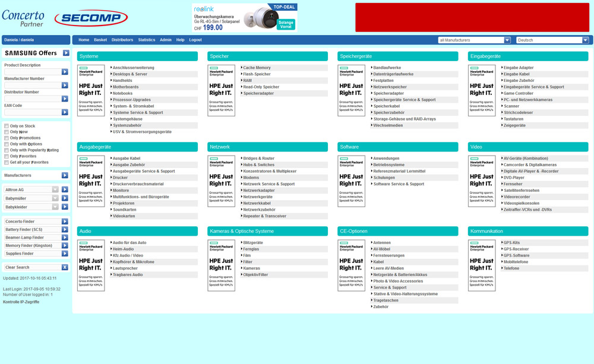Toggle the Only with Options checkbox

coord(7,144)
